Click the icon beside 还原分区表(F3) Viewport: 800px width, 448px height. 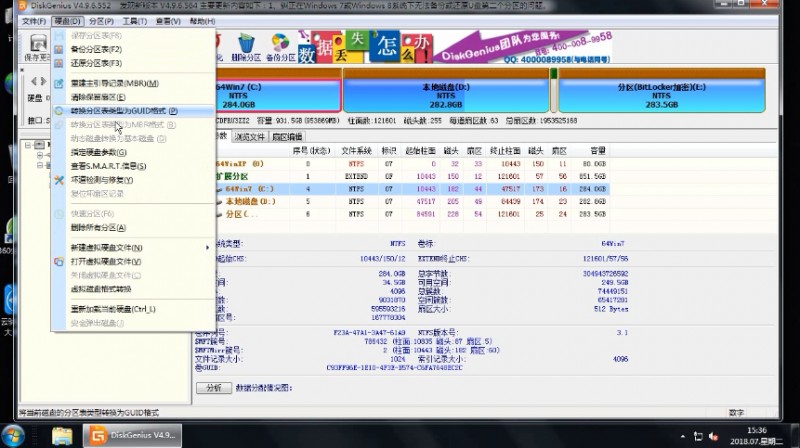click(x=59, y=63)
